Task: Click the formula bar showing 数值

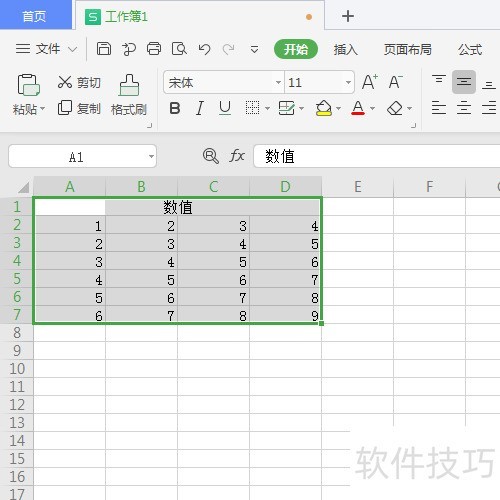Action: (x=377, y=156)
